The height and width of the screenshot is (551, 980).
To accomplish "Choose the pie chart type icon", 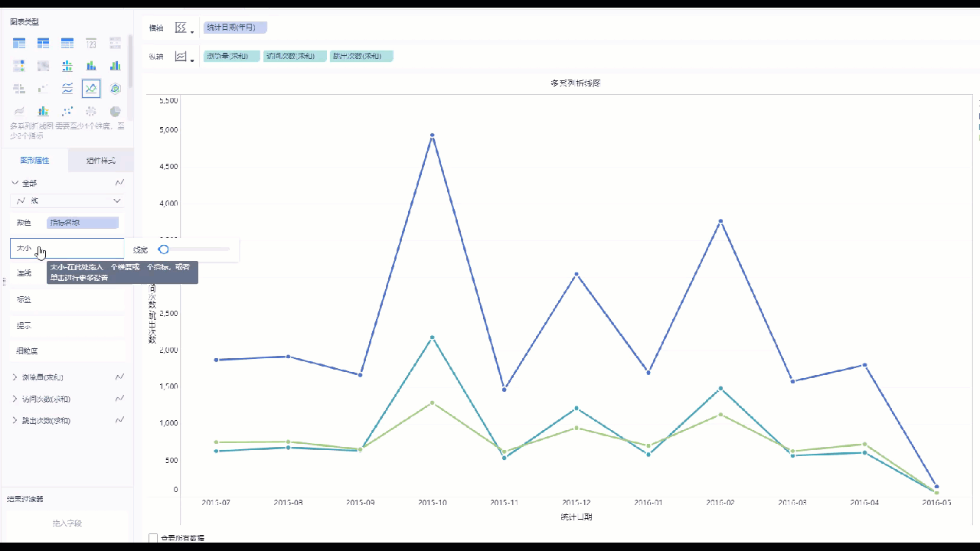I will [116, 112].
